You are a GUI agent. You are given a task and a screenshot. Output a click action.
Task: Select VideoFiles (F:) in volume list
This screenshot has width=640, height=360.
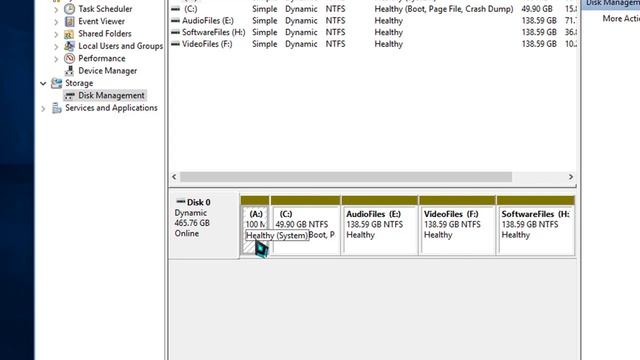pos(207,44)
